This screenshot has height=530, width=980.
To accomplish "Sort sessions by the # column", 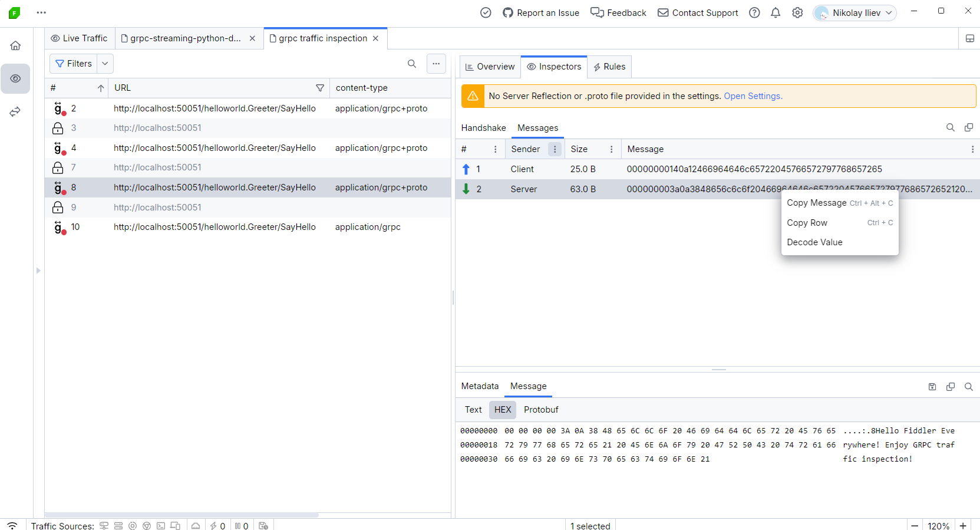I will point(77,88).
